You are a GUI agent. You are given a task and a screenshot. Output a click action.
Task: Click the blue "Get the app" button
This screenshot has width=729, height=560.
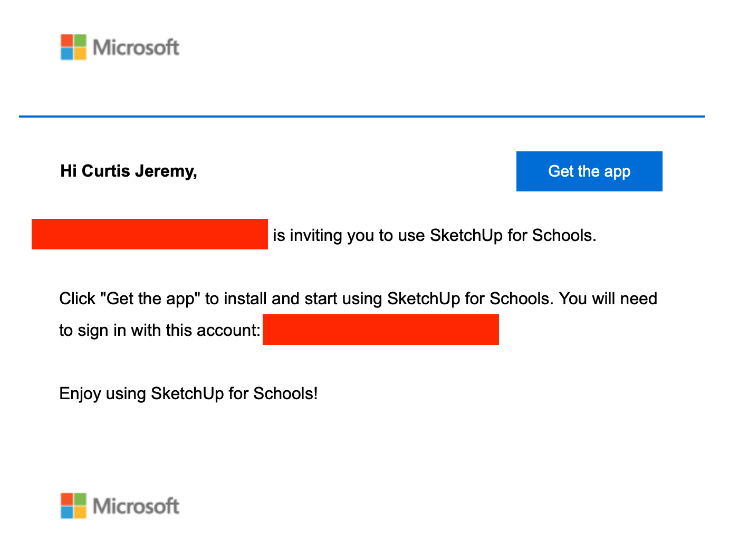click(x=589, y=171)
